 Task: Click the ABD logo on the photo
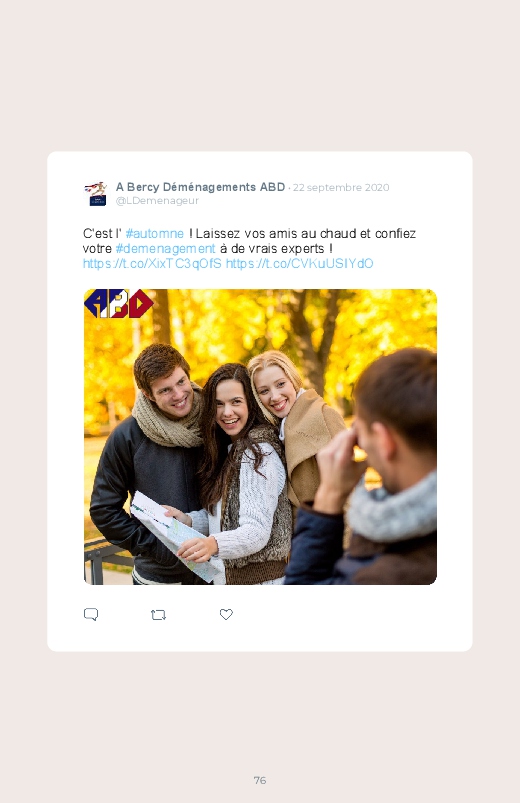point(119,304)
